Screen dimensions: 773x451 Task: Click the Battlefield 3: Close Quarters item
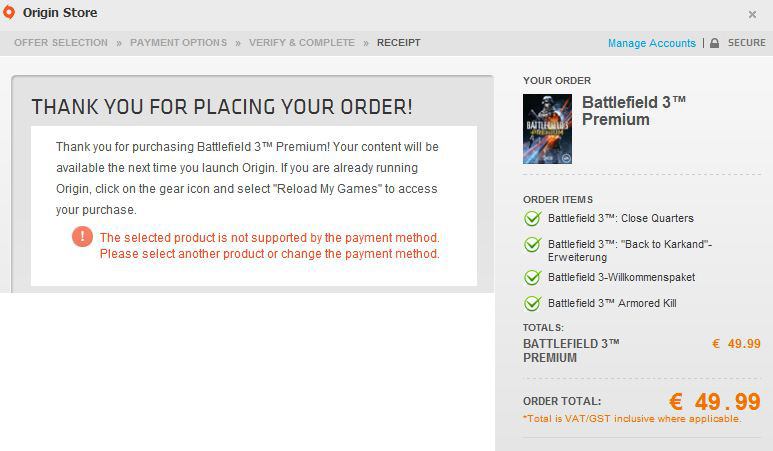click(621, 218)
